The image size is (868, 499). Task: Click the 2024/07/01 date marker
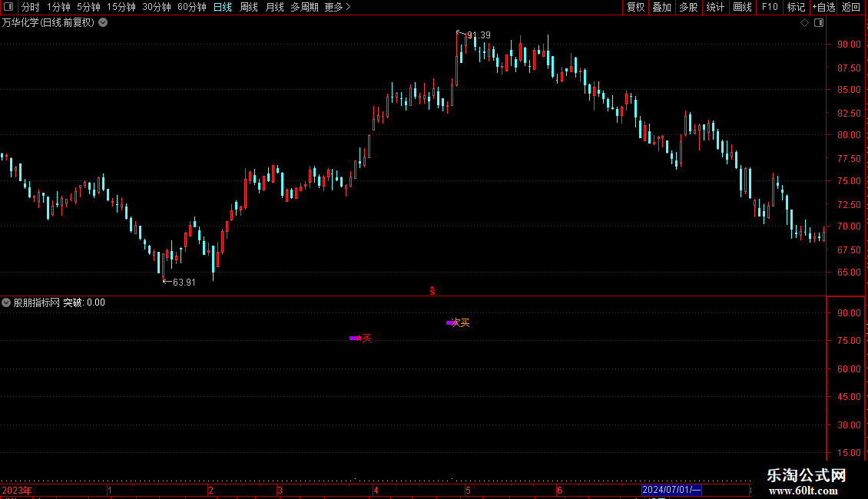[671, 490]
